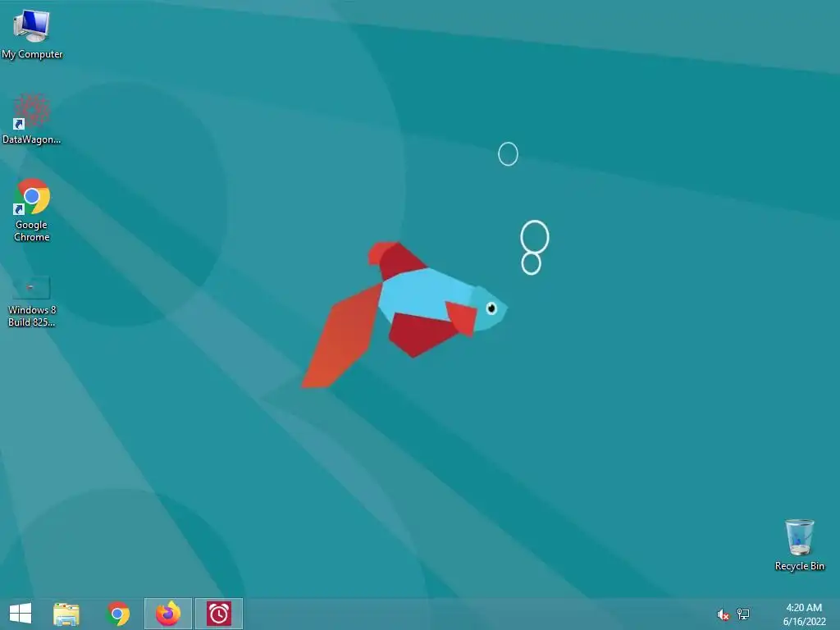Click the muted volume tray icon

723,614
